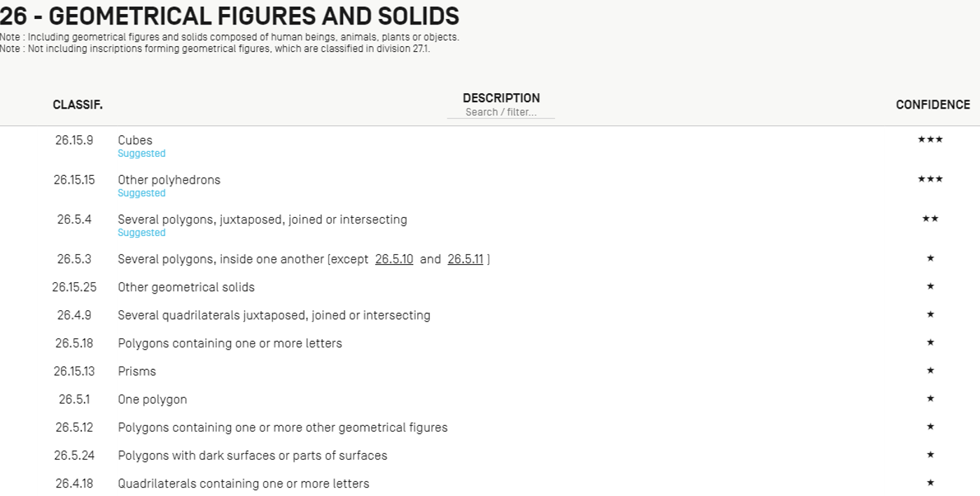This screenshot has height=496, width=980.
Task: Click the three-star confidence rating for Cubes
Action: click(x=930, y=139)
